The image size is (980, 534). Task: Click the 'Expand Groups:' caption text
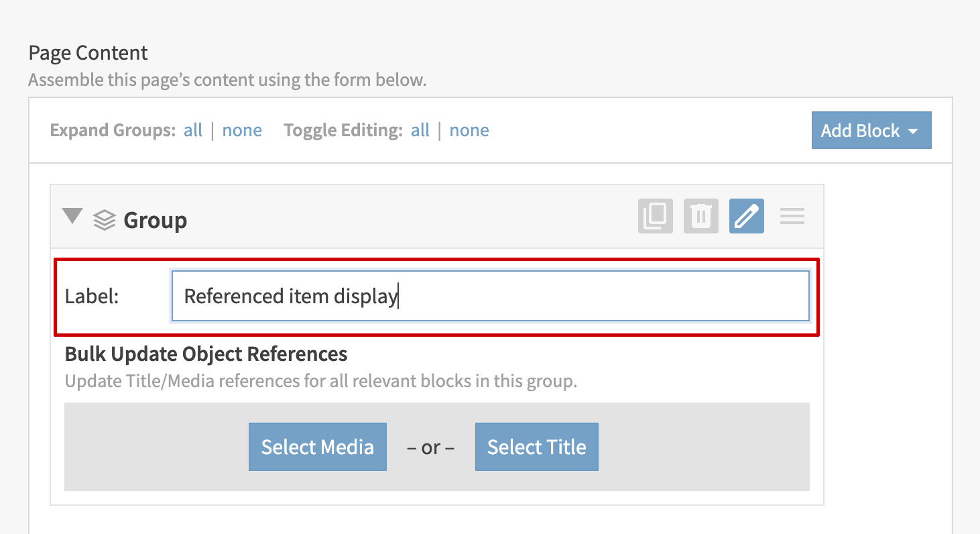(113, 130)
